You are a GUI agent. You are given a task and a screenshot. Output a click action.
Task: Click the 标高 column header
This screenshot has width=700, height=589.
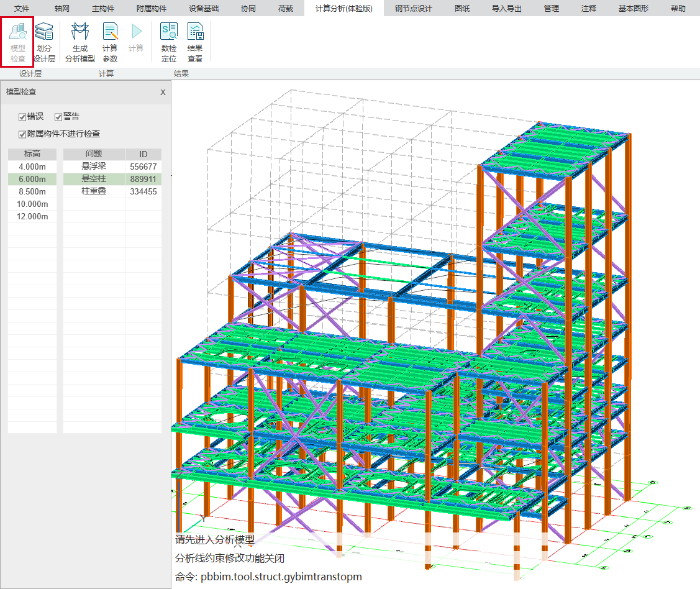pyautogui.click(x=32, y=154)
